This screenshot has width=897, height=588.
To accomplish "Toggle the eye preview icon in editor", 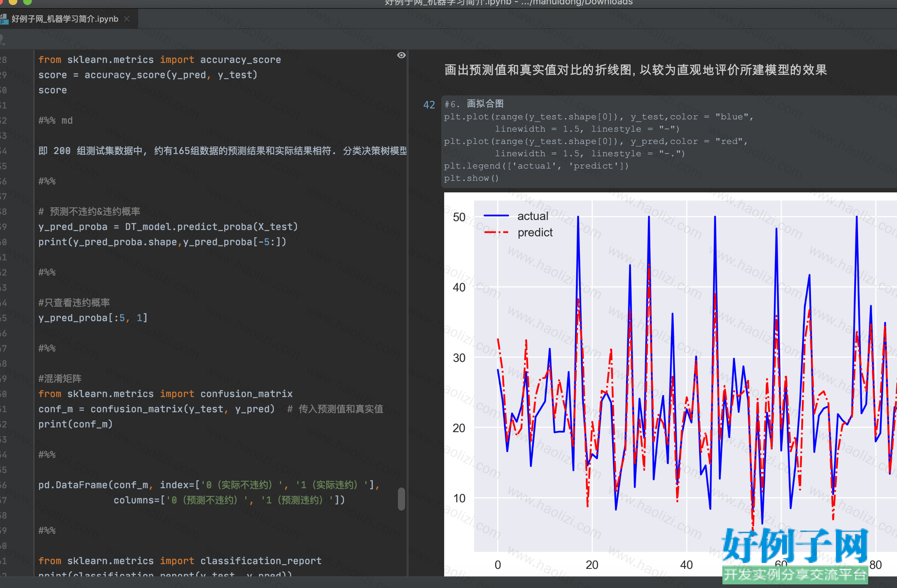I will [401, 55].
